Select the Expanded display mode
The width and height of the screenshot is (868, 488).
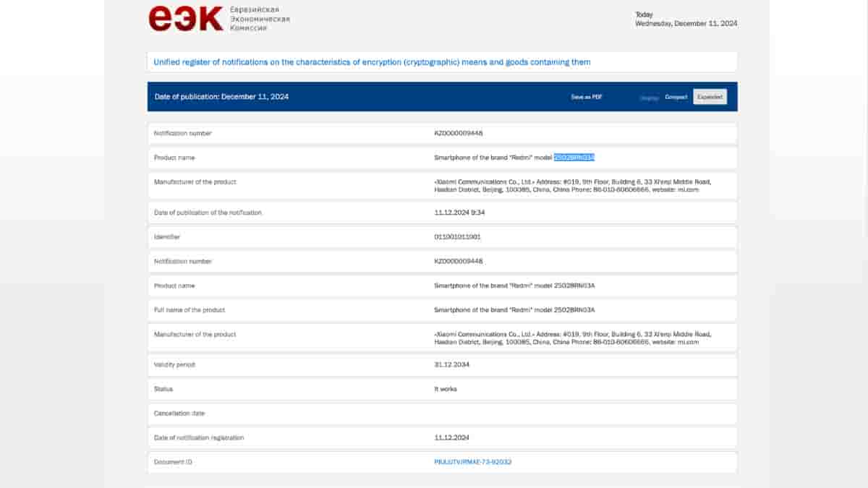tap(710, 97)
